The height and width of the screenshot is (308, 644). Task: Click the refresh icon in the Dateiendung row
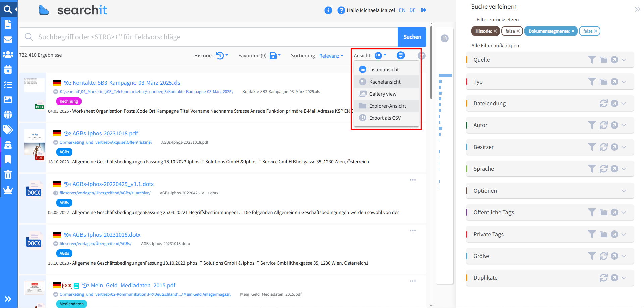pyautogui.click(x=604, y=103)
